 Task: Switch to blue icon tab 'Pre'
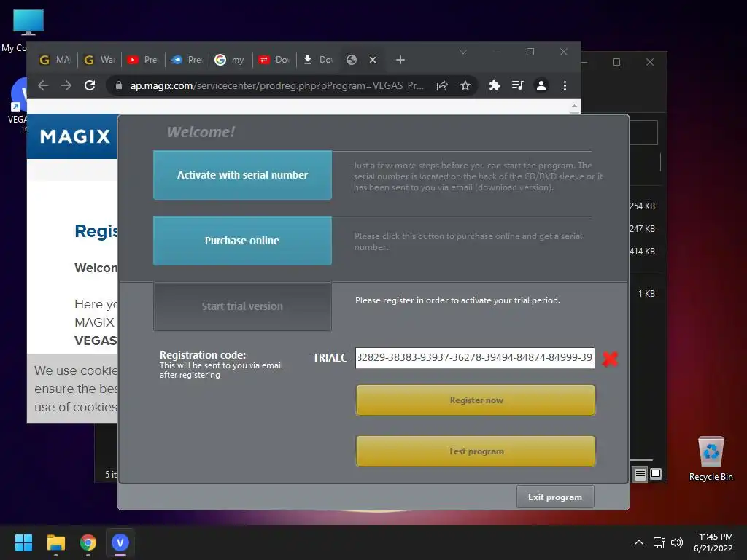click(187, 60)
